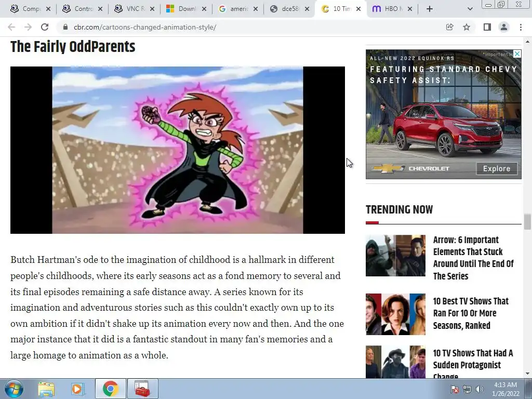The width and height of the screenshot is (532, 399).
Task: View site security lock info
Action: (x=65, y=27)
